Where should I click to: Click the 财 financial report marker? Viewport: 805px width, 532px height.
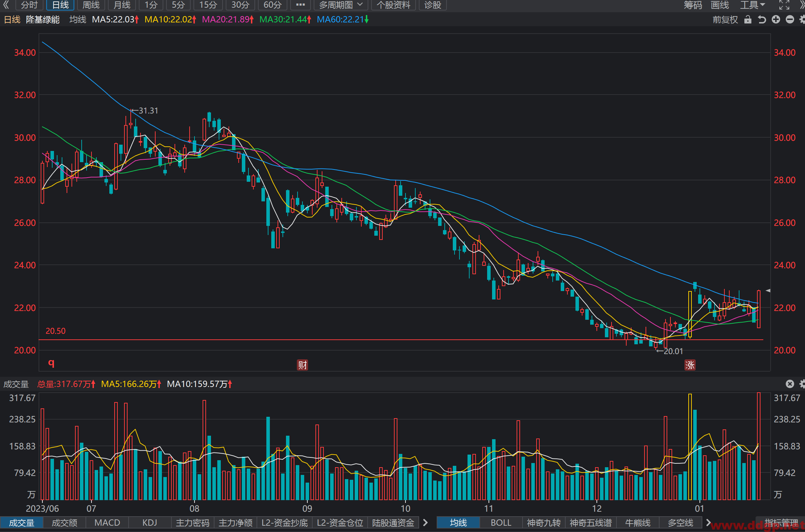(302, 365)
